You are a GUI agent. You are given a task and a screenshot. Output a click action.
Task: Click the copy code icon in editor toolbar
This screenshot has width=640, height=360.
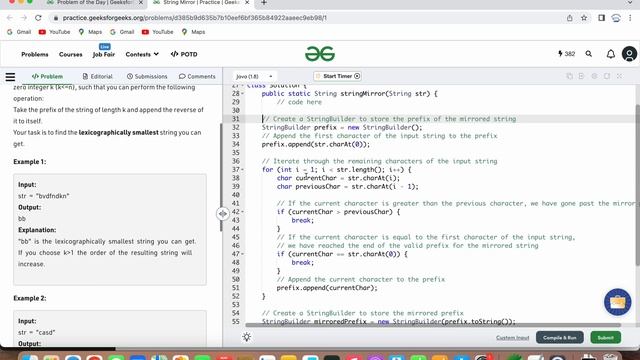(569, 76)
